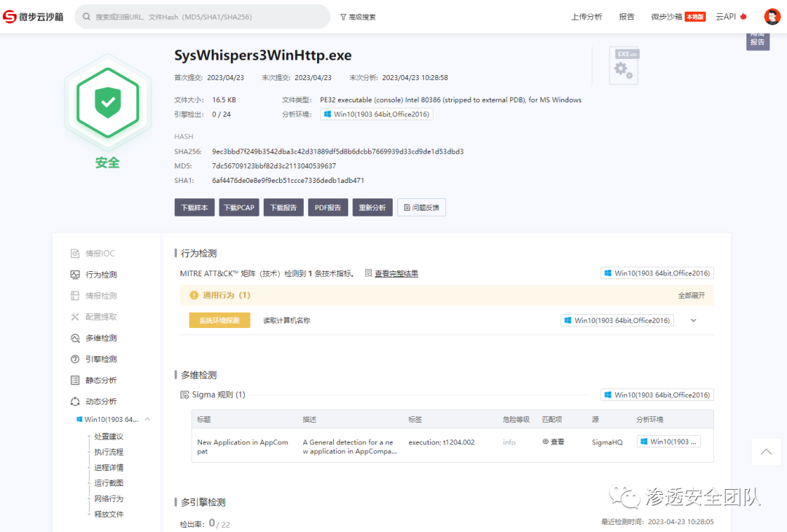The width and height of the screenshot is (787, 532).
Task: Select 释放文件 in sidebar tree
Action: [109, 514]
